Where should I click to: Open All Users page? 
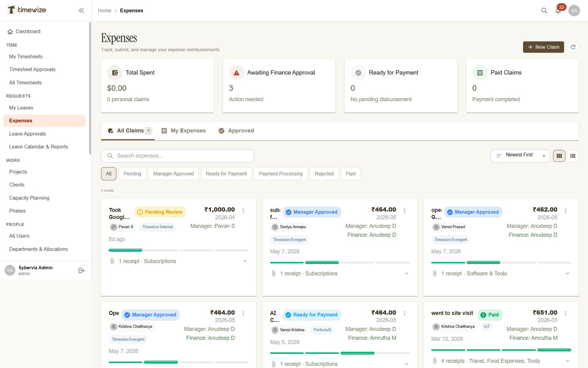pyautogui.click(x=19, y=236)
